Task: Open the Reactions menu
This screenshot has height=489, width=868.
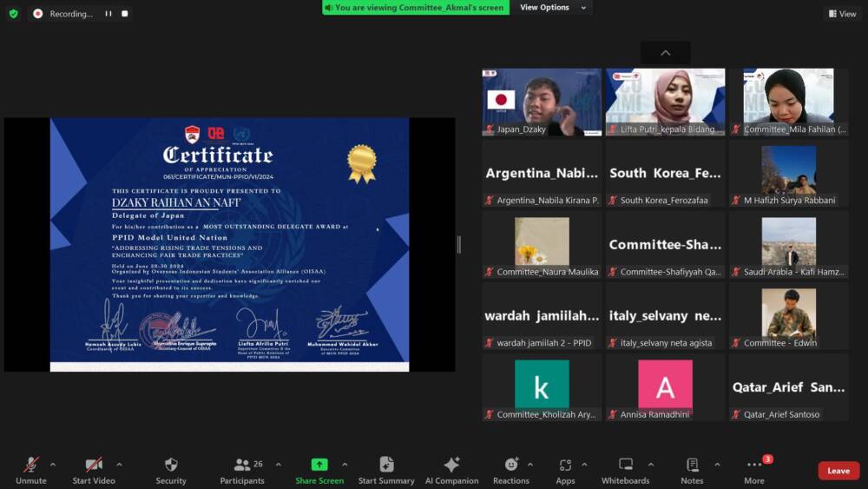Action: (x=511, y=466)
